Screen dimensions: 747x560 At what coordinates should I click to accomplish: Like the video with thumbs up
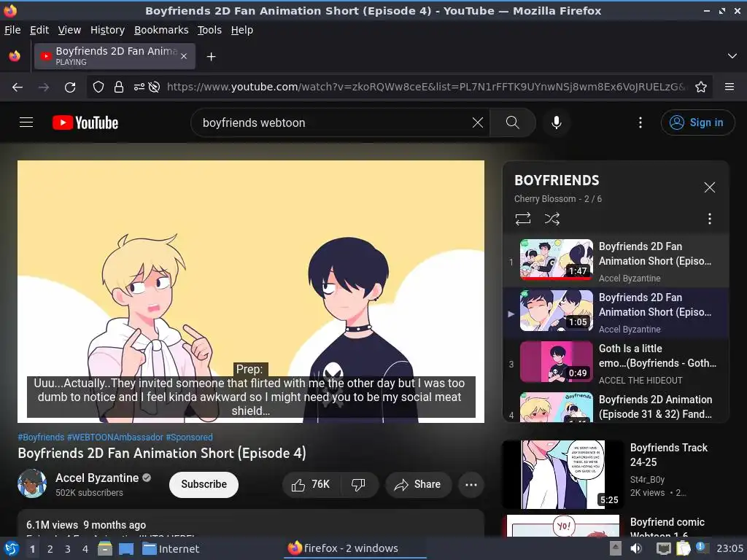pyautogui.click(x=311, y=485)
